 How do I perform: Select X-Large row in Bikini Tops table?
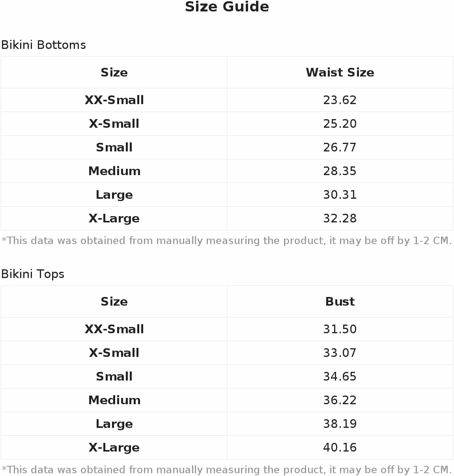point(227,448)
